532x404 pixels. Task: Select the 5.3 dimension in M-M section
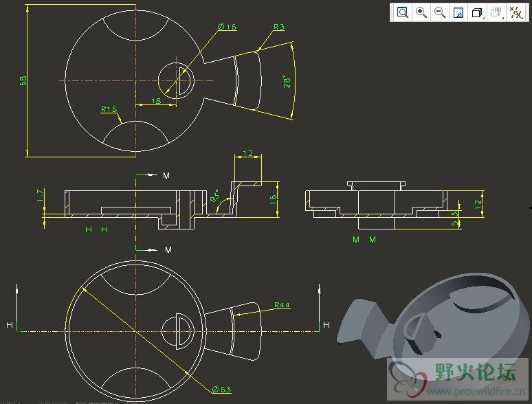click(x=454, y=218)
